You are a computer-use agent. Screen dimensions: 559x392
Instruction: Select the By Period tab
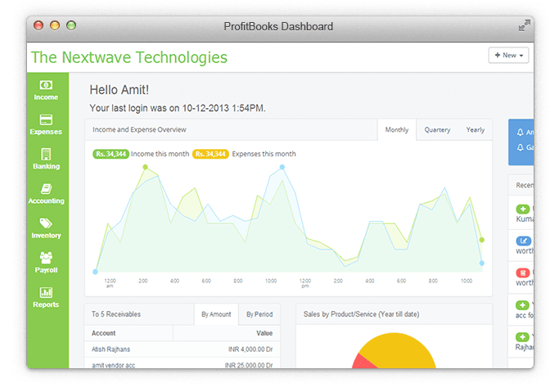259,314
